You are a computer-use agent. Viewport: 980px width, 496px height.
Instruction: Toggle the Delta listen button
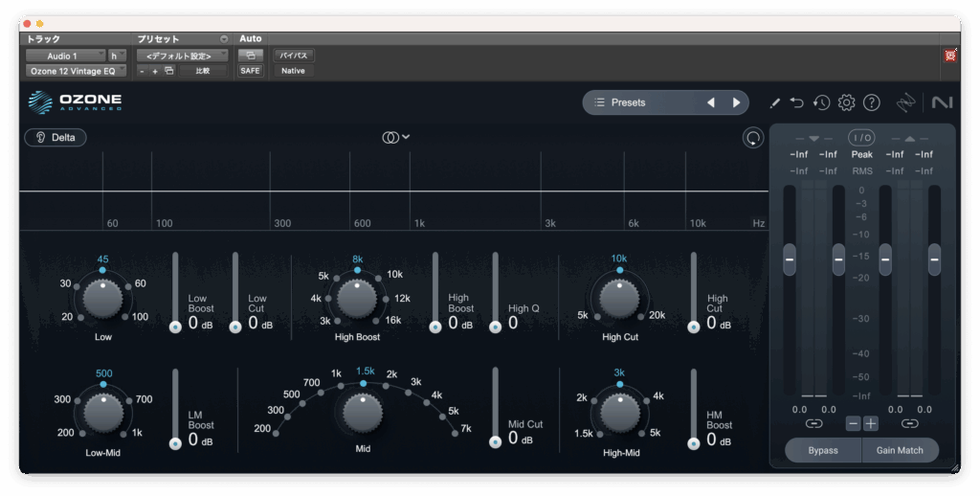coord(56,137)
